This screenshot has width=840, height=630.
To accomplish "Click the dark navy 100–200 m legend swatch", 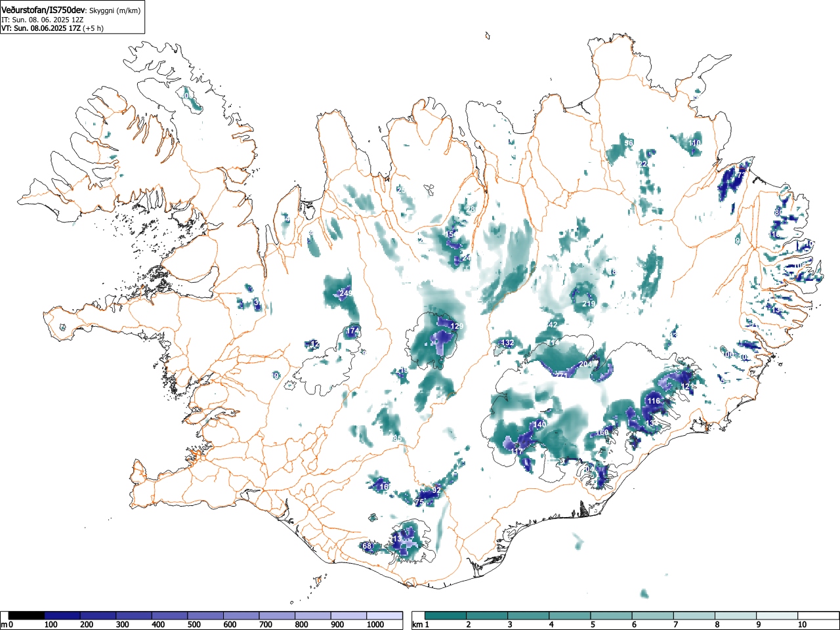I will coord(62,616).
